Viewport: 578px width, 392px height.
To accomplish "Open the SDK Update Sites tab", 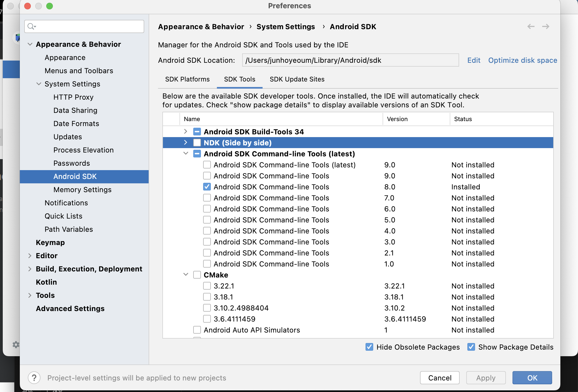I will [x=297, y=79].
